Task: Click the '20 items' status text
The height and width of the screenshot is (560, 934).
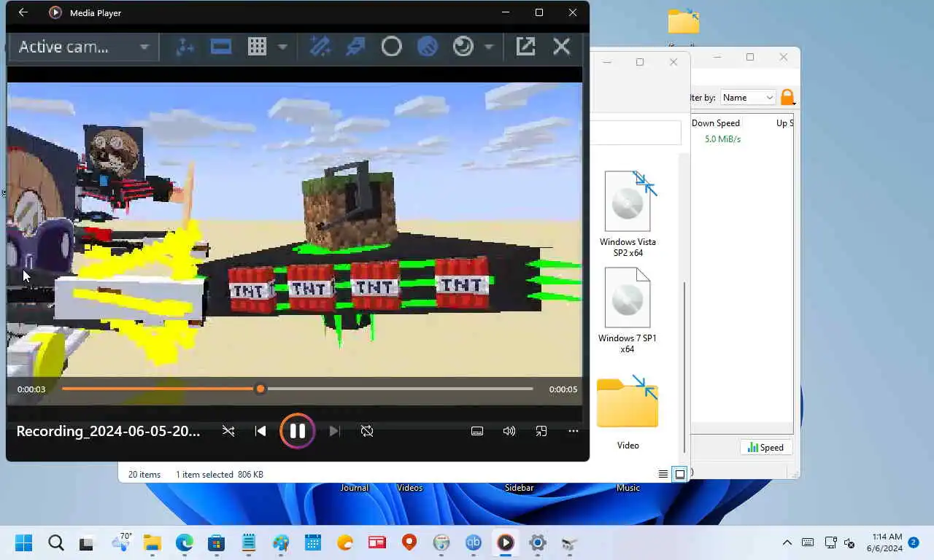Action: tap(144, 475)
